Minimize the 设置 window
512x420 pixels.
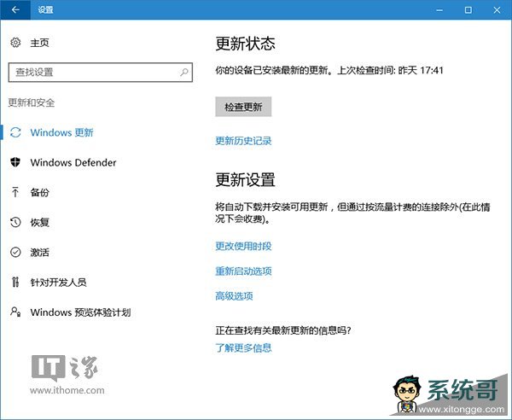439,10
